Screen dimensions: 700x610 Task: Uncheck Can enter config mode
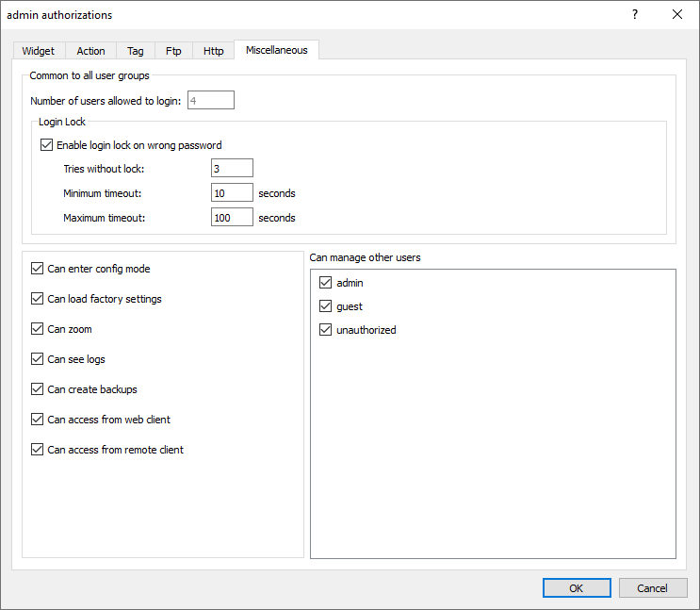pos(38,269)
